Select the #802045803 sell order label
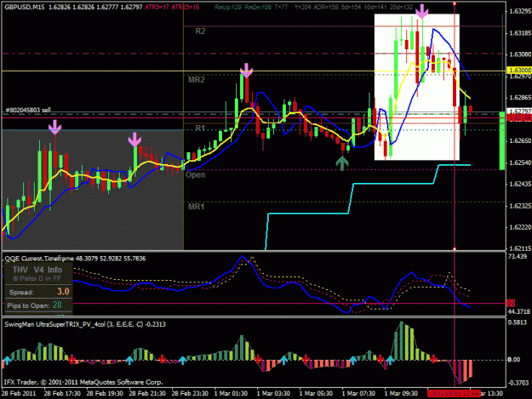 point(28,111)
